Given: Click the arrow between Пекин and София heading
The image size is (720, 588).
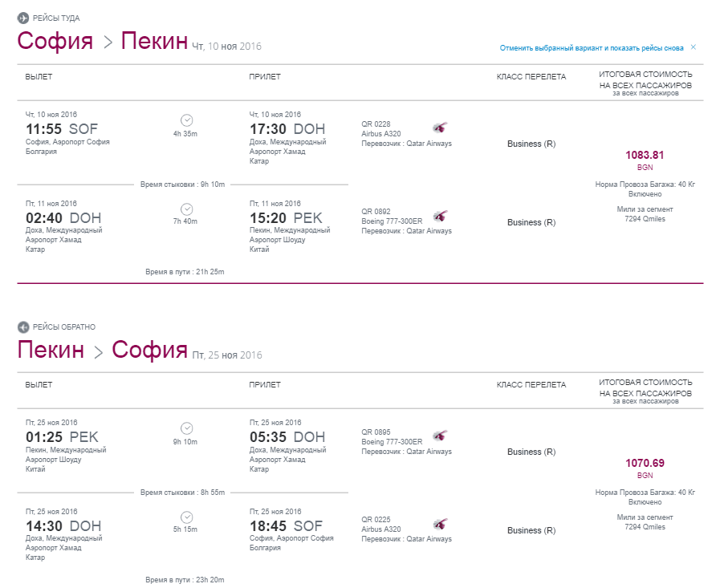Looking at the screenshot, I should [98, 351].
